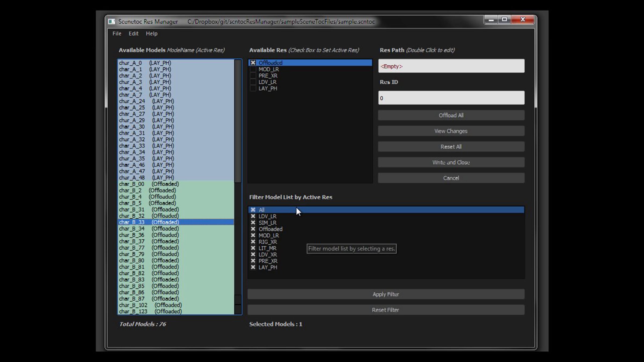
Task: Select model char_A_30 in the list
Action: coord(176,127)
